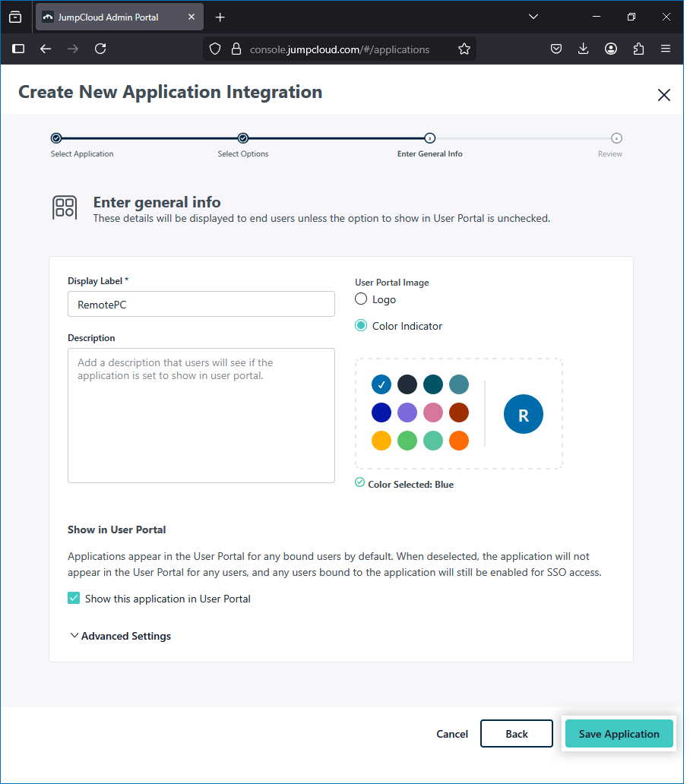Click into the Description text area

[x=201, y=416]
